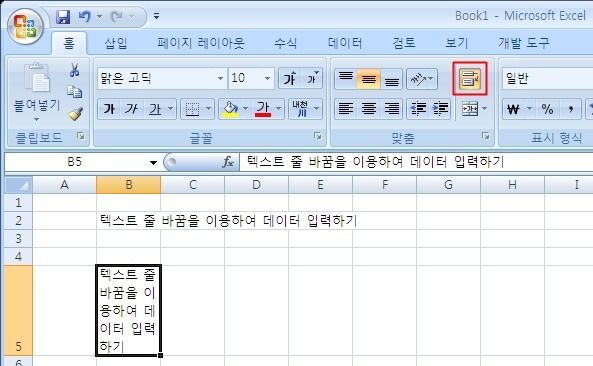
Task: Open the fill color dropdown arrow
Action: 245,109
